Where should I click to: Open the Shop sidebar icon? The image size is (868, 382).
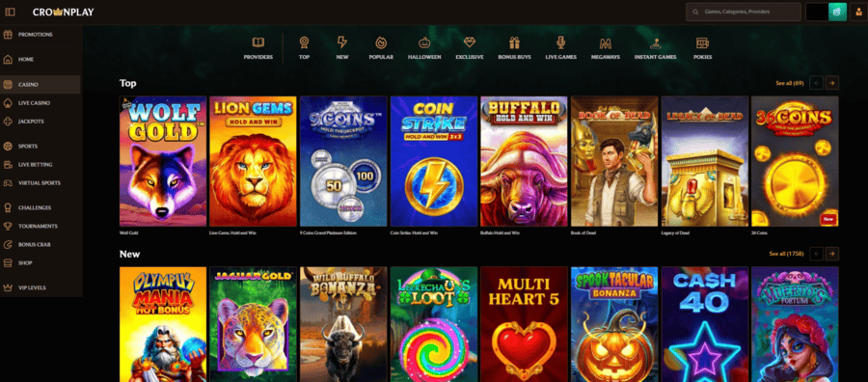8,263
